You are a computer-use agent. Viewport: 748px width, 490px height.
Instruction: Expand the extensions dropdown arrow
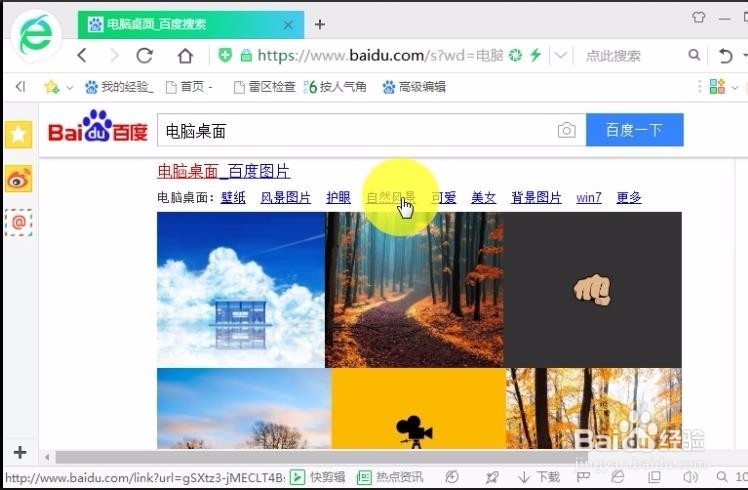click(735, 87)
